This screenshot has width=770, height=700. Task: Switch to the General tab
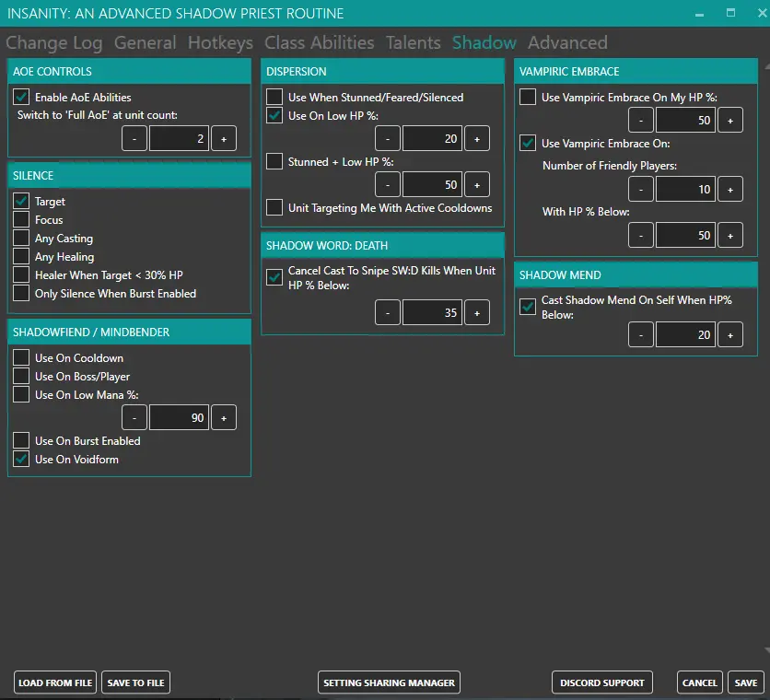tap(145, 42)
